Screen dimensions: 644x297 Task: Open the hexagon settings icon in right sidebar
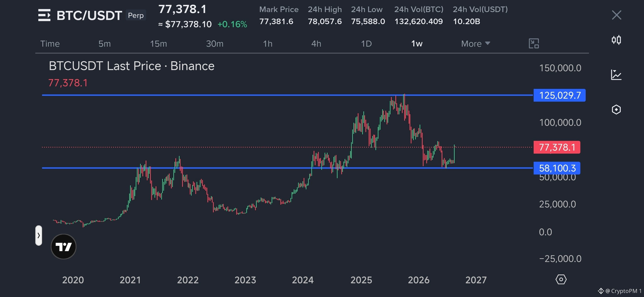pyautogui.click(x=616, y=110)
